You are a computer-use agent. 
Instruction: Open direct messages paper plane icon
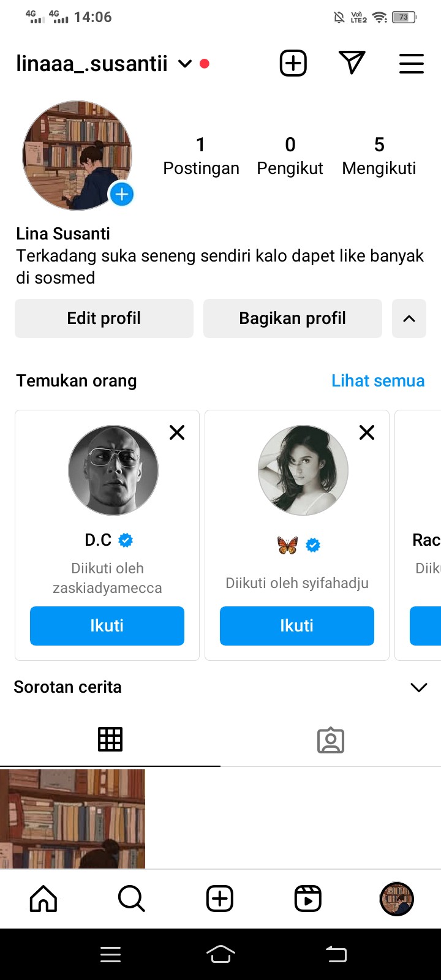point(352,62)
